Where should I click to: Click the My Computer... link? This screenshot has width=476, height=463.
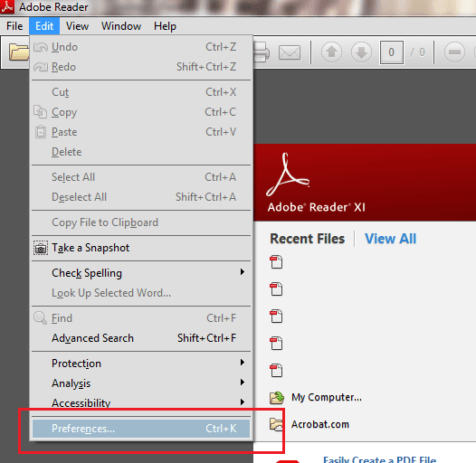click(327, 397)
